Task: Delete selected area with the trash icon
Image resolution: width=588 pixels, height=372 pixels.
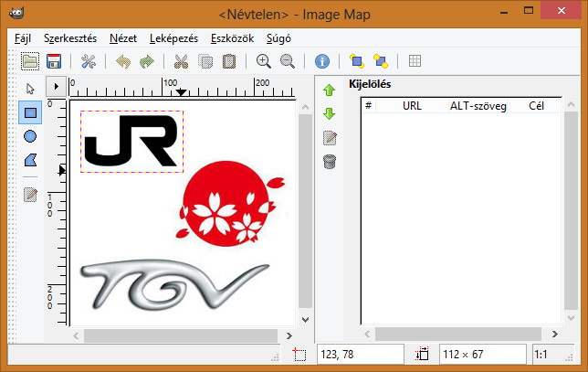Action: pyautogui.click(x=330, y=162)
